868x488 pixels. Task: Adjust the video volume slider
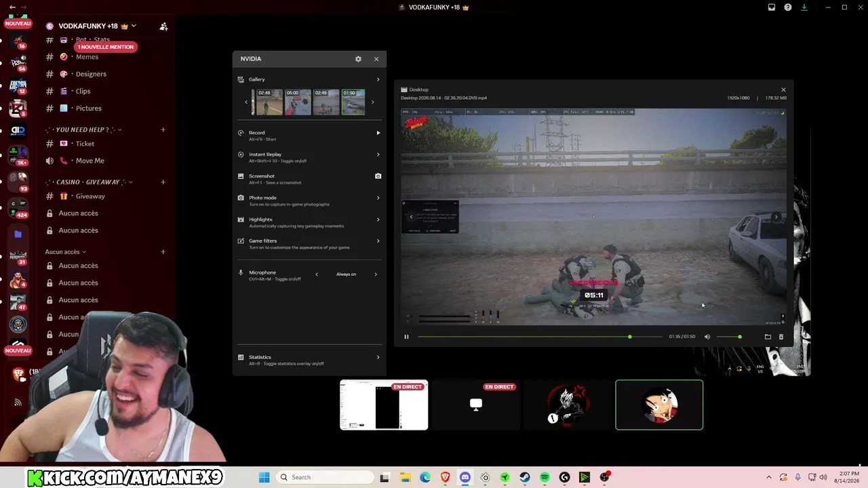pyautogui.click(x=729, y=337)
